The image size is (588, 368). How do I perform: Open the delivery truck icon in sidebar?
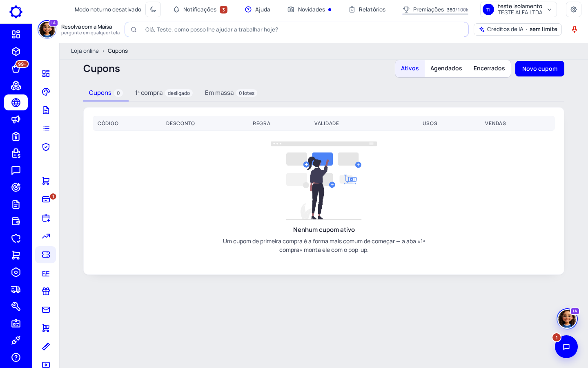point(16,289)
